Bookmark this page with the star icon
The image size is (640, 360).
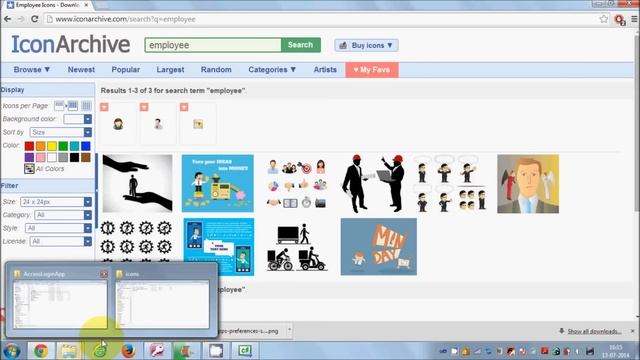pos(604,19)
